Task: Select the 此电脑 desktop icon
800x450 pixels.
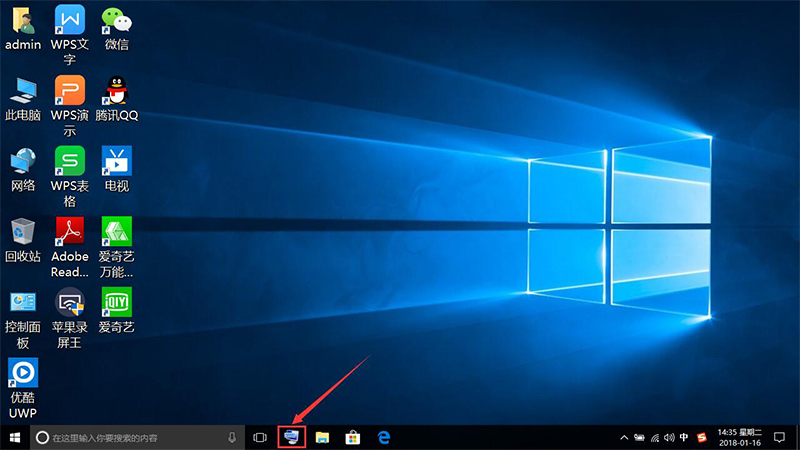Action: [23, 91]
